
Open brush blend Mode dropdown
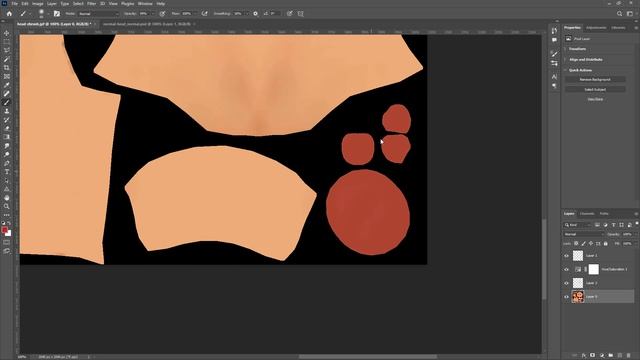[98, 13]
